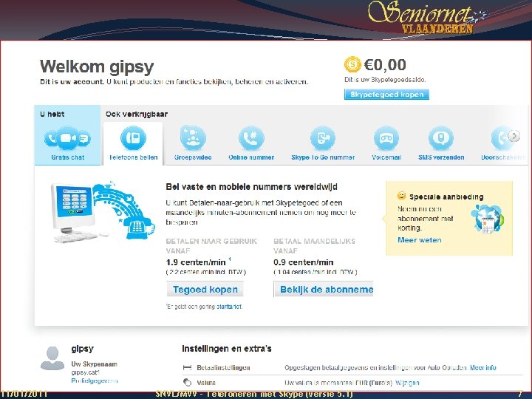Click the Skypetegoed kopen button
Viewport: 532px width, 399px height.
click(386, 95)
